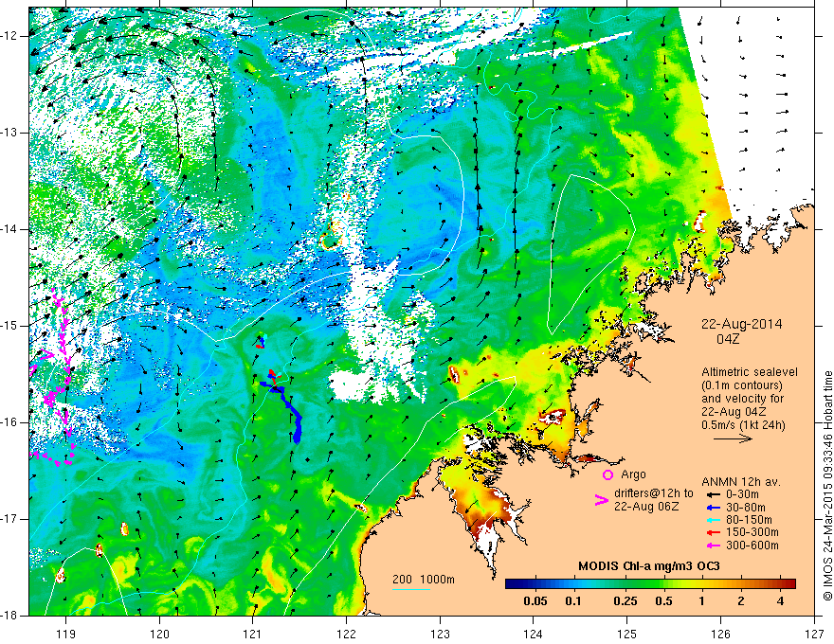The height and width of the screenshot is (644, 834).
Task: Select the magenta 300-600m arrow legend symbol
Action: (x=713, y=546)
